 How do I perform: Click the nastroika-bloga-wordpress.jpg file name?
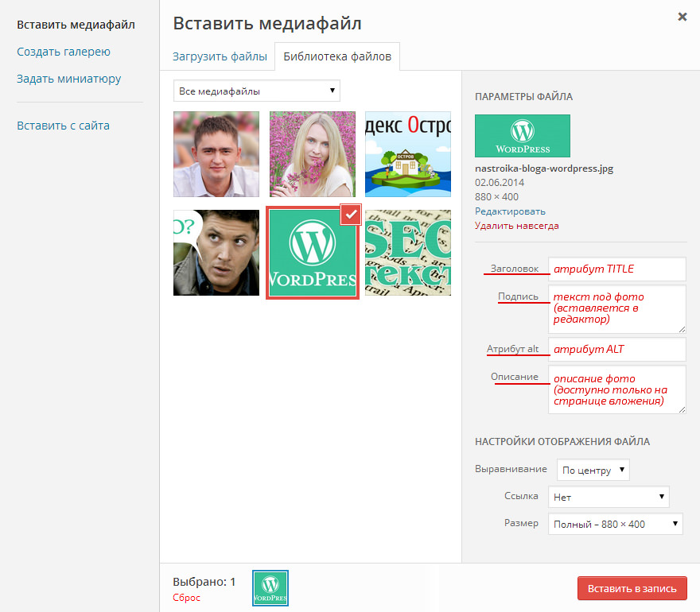coord(544,168)
